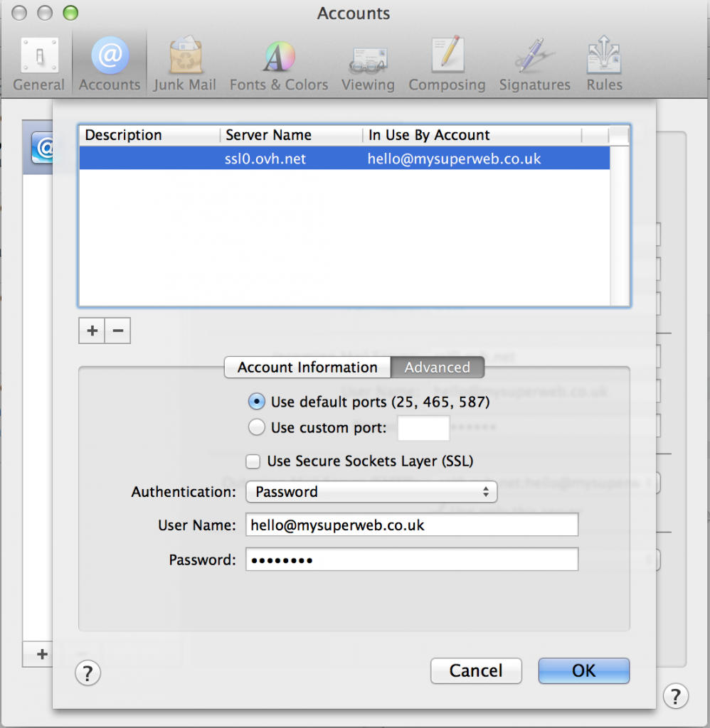Focus the custom port input field
The height and width of the screenshot is (728, 710).
coord(423,427)
